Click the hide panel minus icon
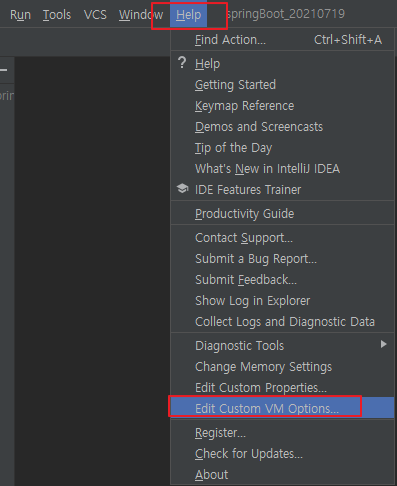Image resolution: width=397 pixels, height=486 pixels. [x=3, y=70]
